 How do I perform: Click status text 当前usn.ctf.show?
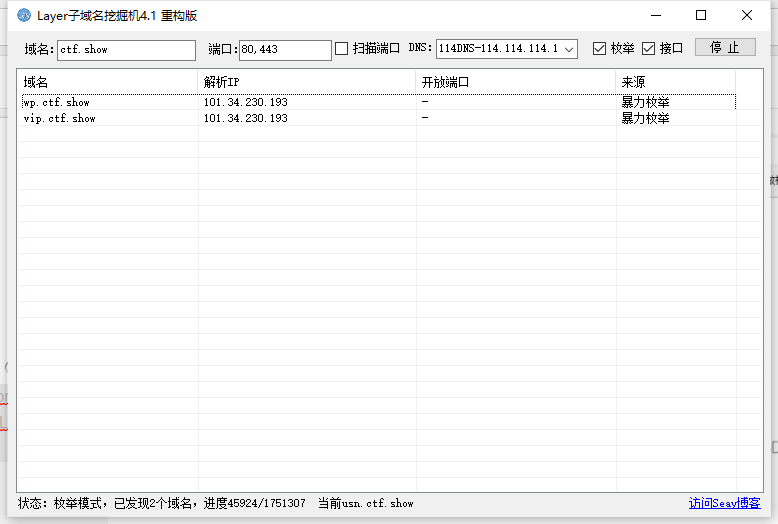click(x=366, y=503)
